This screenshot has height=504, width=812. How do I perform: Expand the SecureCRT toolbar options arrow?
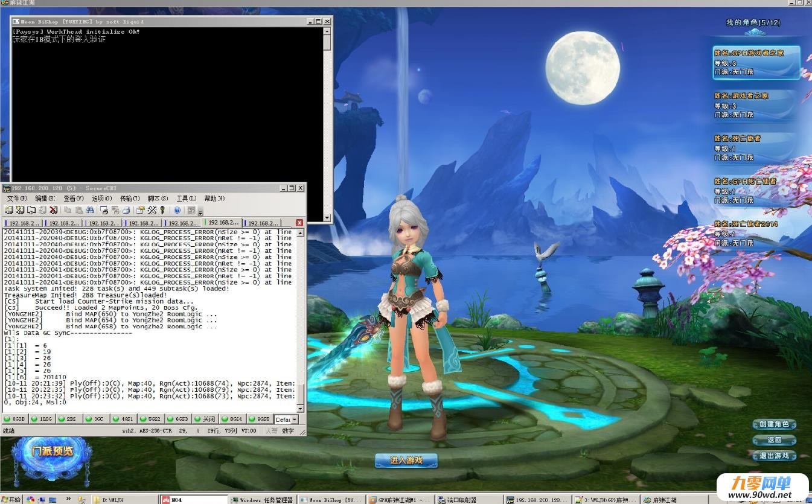point(200,212)
